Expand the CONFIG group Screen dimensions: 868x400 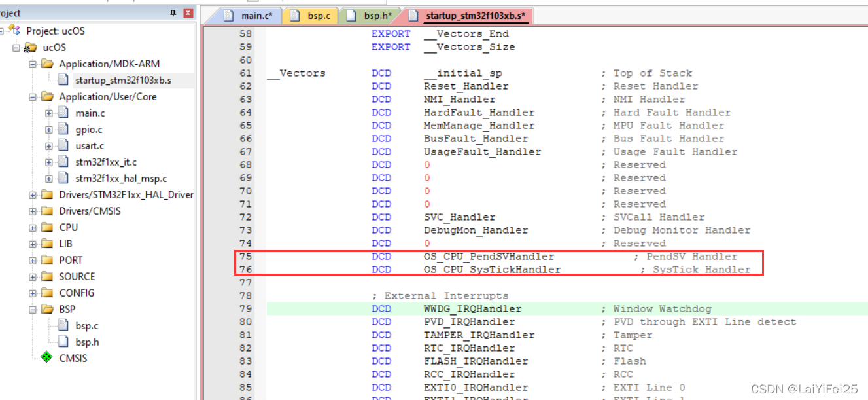(33, 293)
